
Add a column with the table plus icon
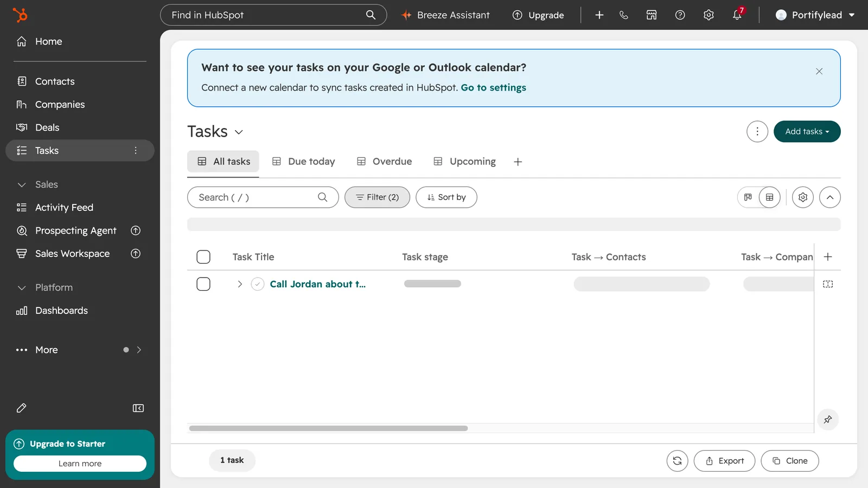tap(828, 257)
